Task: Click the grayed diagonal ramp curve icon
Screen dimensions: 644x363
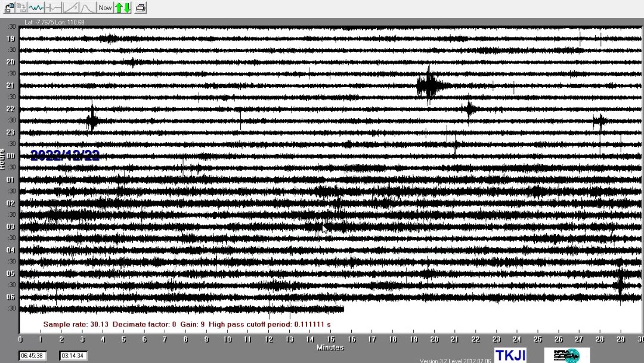Action: [x=70, y=7]
